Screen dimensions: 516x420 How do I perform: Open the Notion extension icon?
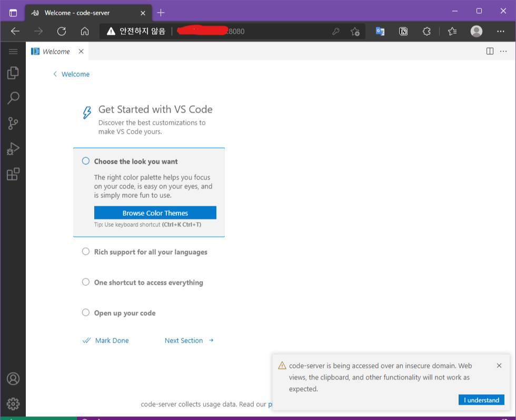tap(403, 31)
